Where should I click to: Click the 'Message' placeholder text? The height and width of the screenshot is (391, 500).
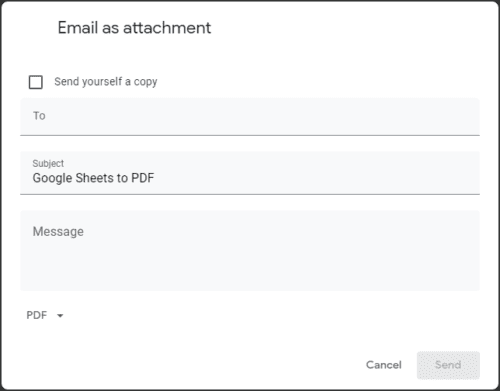[58, 232]
